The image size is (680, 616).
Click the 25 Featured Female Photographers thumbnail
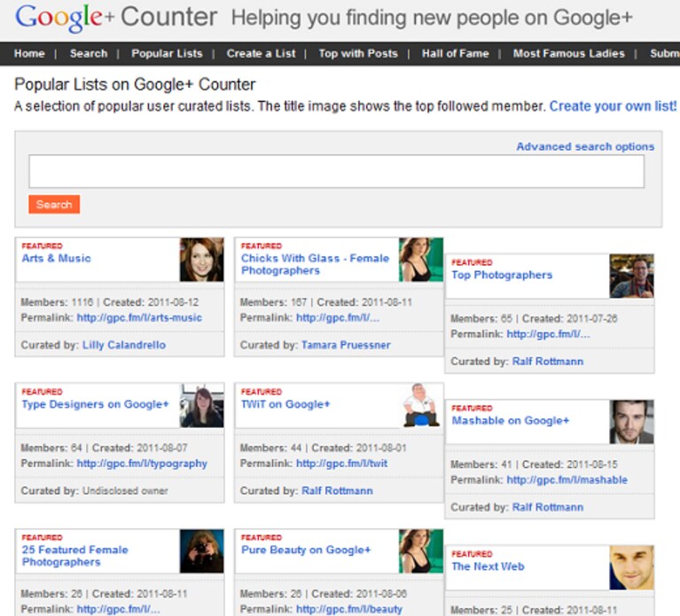point(201,551)
